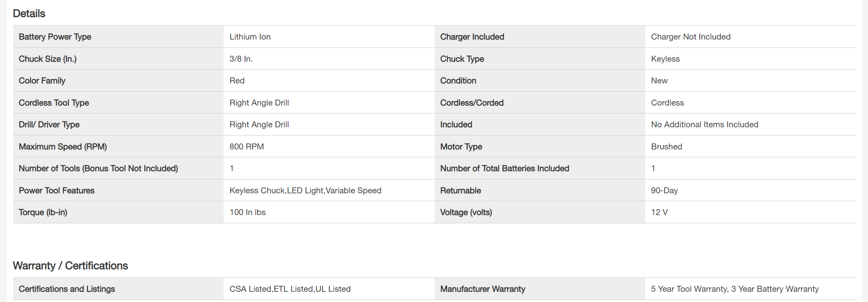The width and height of the screenshot is (868, 302).
Task: Click the Red color value
Action: point(237,81)
